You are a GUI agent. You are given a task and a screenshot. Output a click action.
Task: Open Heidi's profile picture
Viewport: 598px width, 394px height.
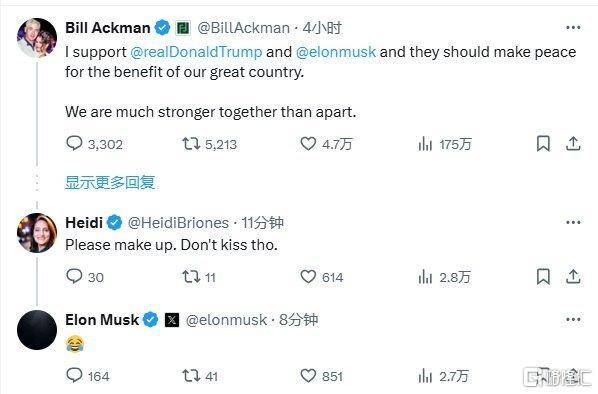click(37, 233)
